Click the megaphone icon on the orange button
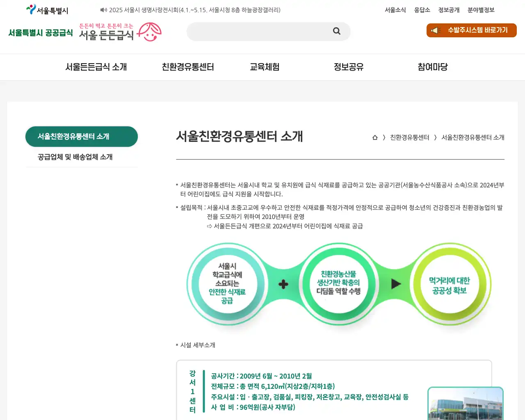525x420 pixels. (436, 30)
